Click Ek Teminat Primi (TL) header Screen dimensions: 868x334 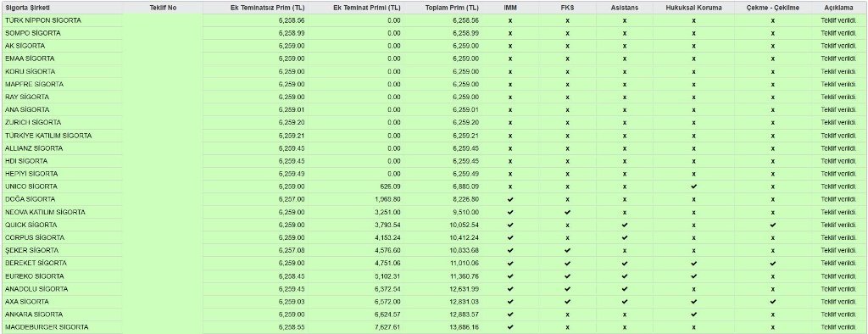point(368,8)
